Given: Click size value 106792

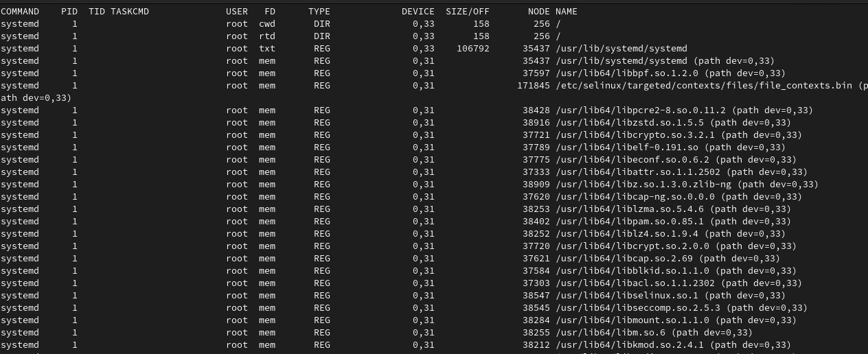Looking at the screenshot, I should 473,49.
